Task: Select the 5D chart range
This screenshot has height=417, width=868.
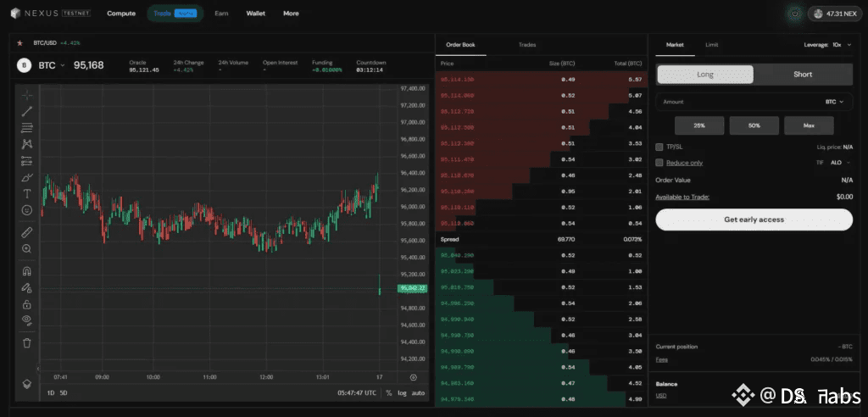Action: click(x=64, y=392)
